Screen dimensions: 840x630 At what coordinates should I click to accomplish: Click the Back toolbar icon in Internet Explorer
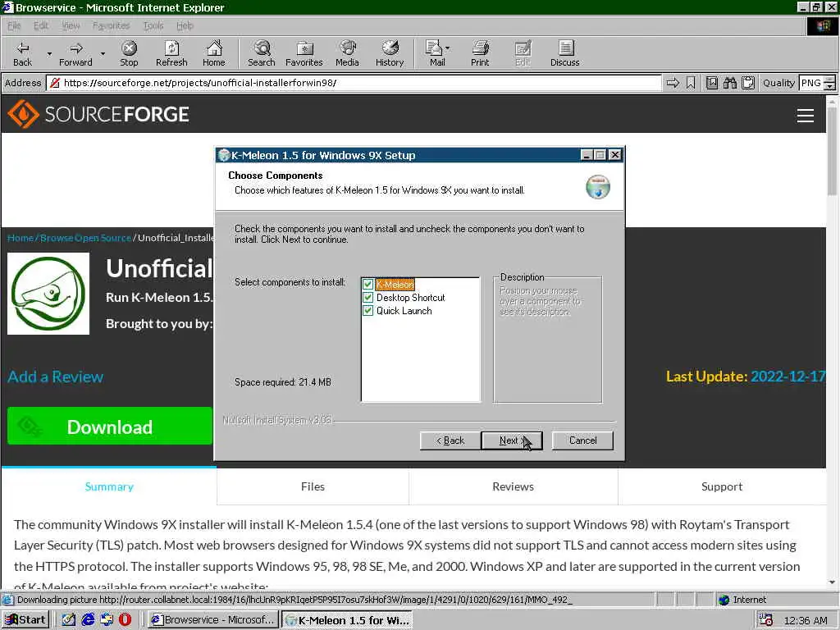click(22, 53)
